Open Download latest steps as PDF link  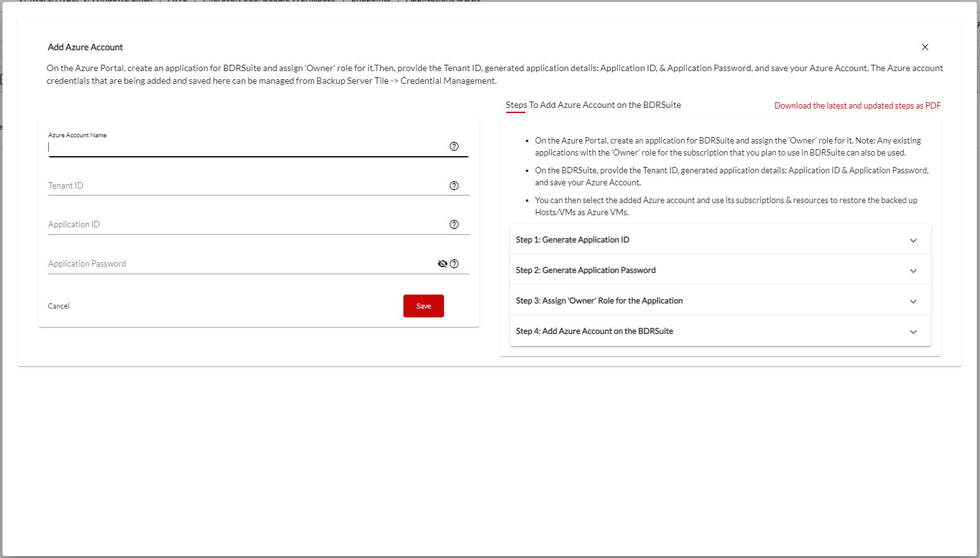pyautogui.click(x=857, y=105)
